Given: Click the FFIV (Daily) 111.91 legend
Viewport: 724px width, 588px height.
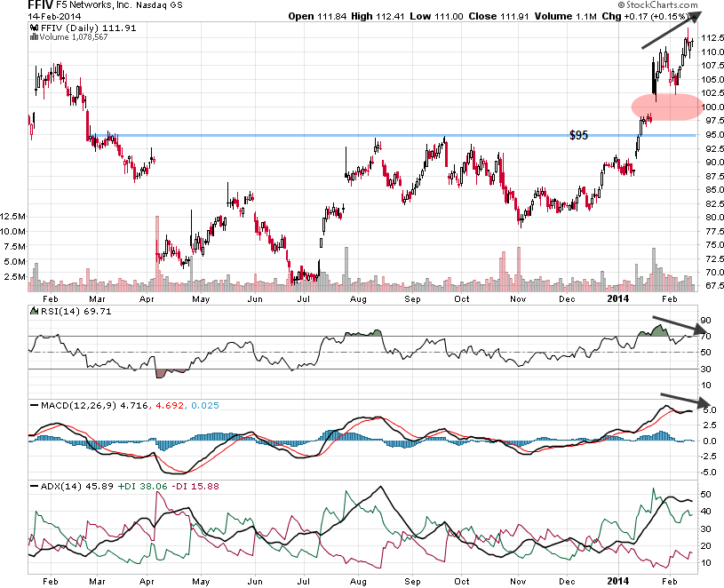Looking at the screenshot, I should (89, 28).
